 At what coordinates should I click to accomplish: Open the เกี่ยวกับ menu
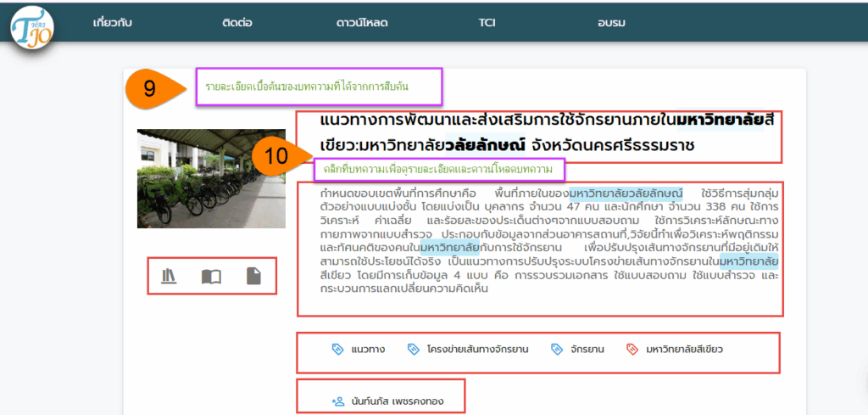(113, 22)
